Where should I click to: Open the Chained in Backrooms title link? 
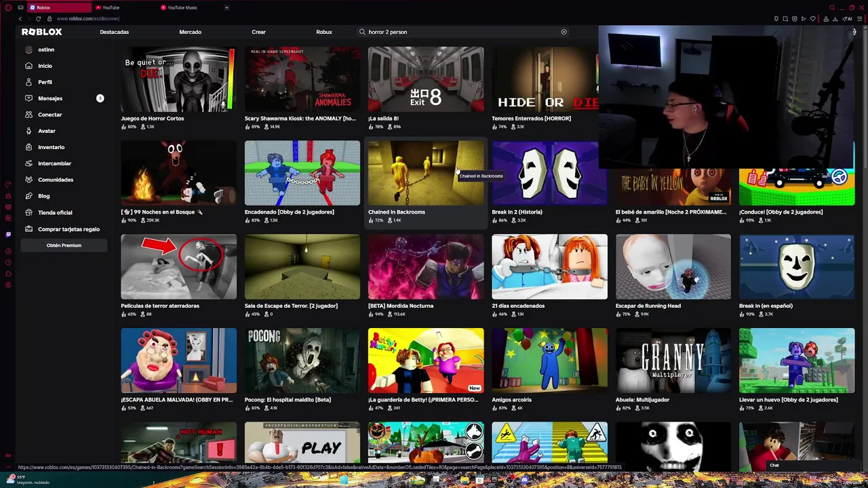(397, 212)
